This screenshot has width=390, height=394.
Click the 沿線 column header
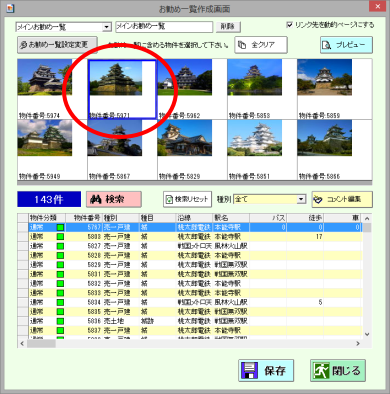(195, 218)
